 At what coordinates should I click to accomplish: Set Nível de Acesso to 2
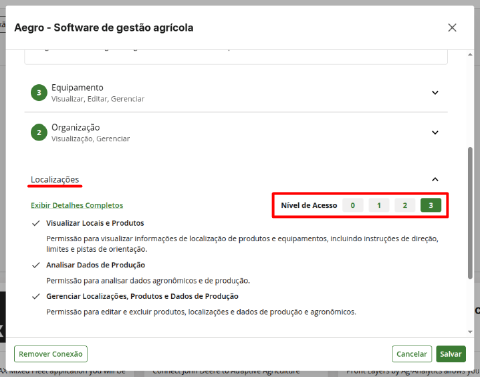pyautogui.click(x=405, y=205)
